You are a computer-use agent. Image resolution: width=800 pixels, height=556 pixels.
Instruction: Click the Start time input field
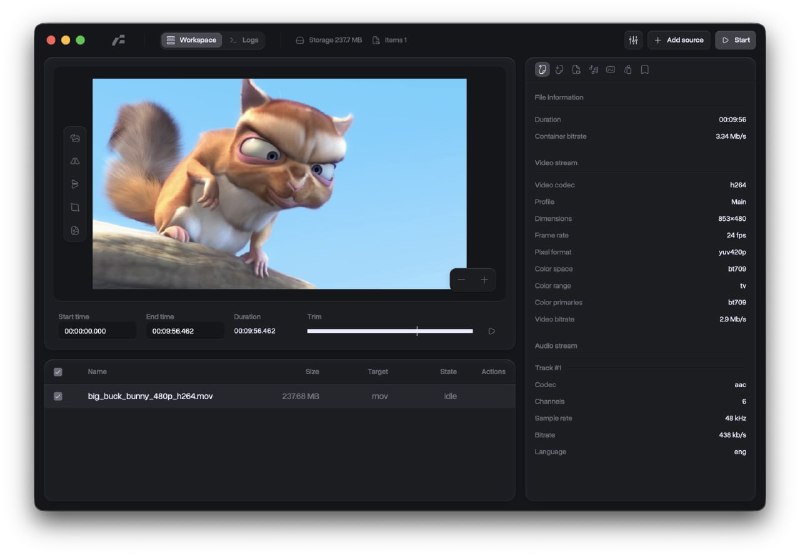pyautogui.click(x=97, y=331)
